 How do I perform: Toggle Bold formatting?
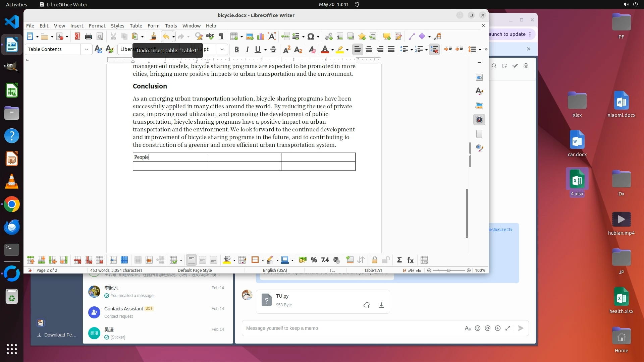(236, 50)
